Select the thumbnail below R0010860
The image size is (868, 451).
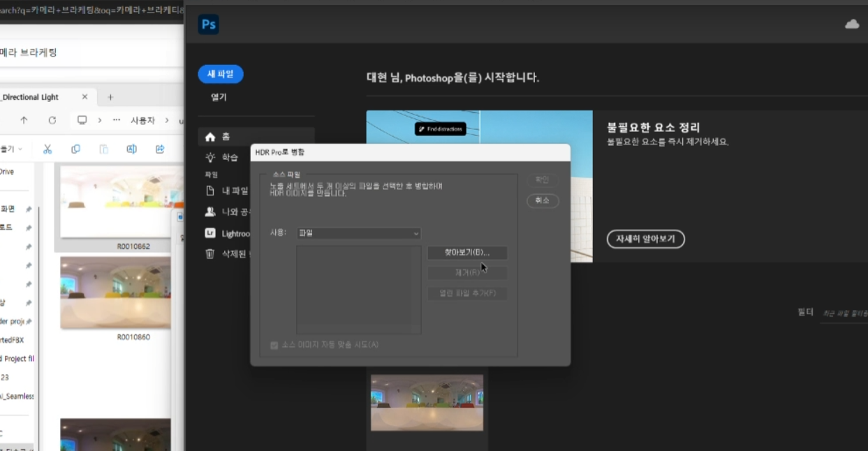coord(115,434)
